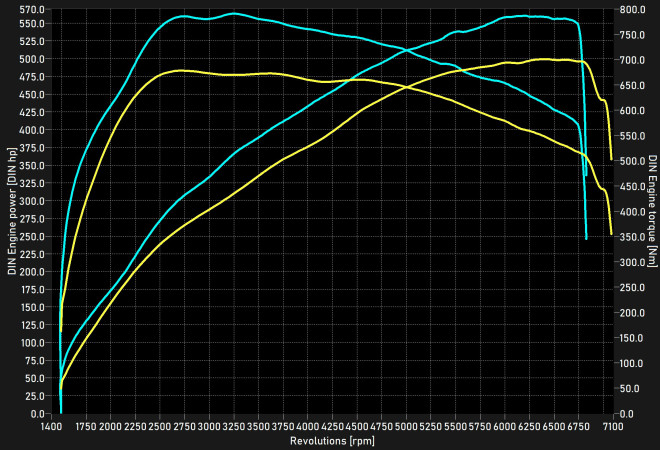Click yellow power curve peak near 6500 rpm
660x450 pixels.
(548, 59)
